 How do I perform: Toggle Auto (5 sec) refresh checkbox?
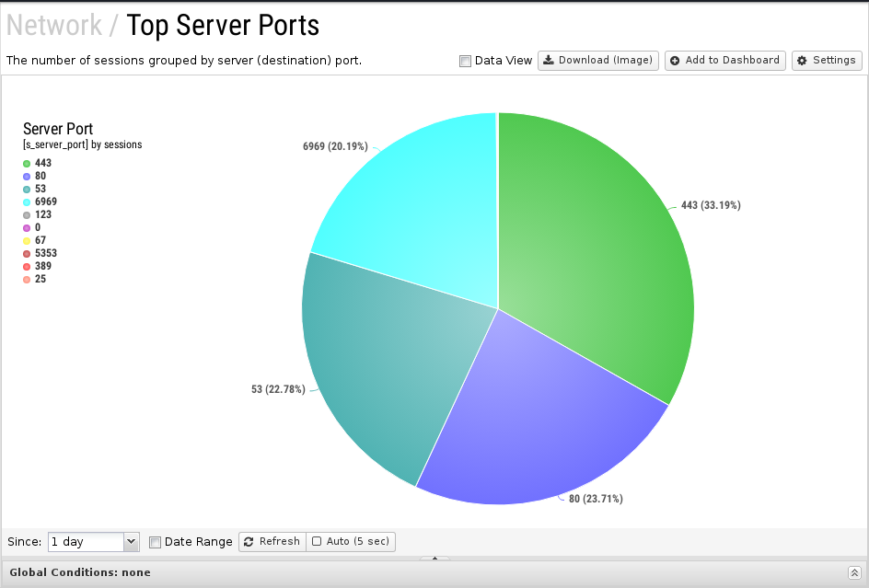click(317, 541)
